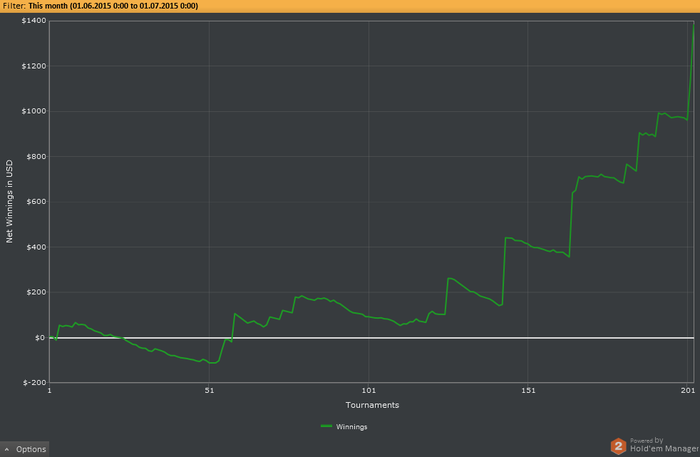Click the 'Net Winnings in USD' axis title
Screen dimensions: 700x457
pos(9,202)
